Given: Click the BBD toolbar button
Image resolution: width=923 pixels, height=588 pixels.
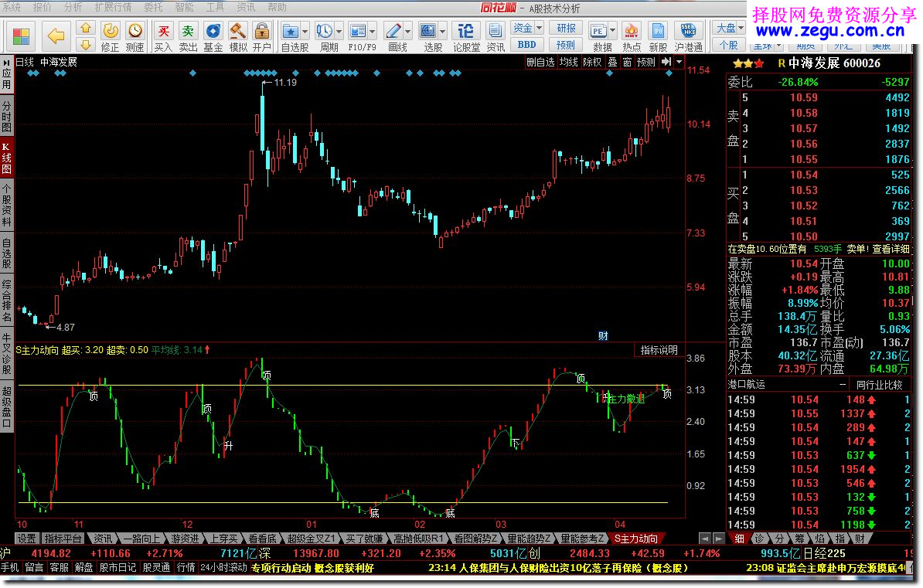Looking at the screenshot, I should point(527,45).
